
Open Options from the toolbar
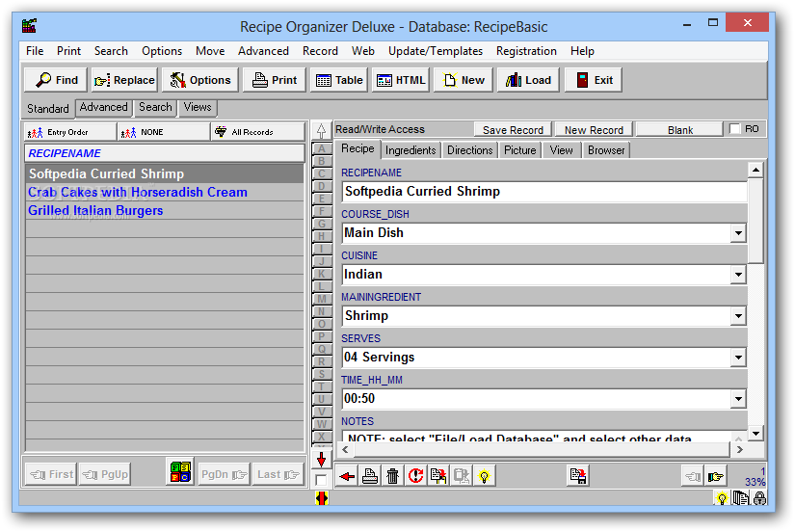tap(199, 80)
